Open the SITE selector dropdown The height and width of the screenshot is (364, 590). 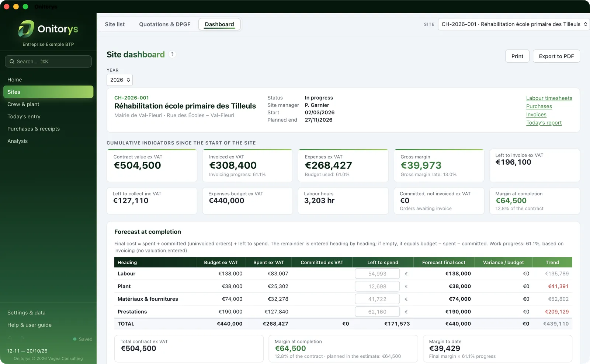tap(514, 24)
